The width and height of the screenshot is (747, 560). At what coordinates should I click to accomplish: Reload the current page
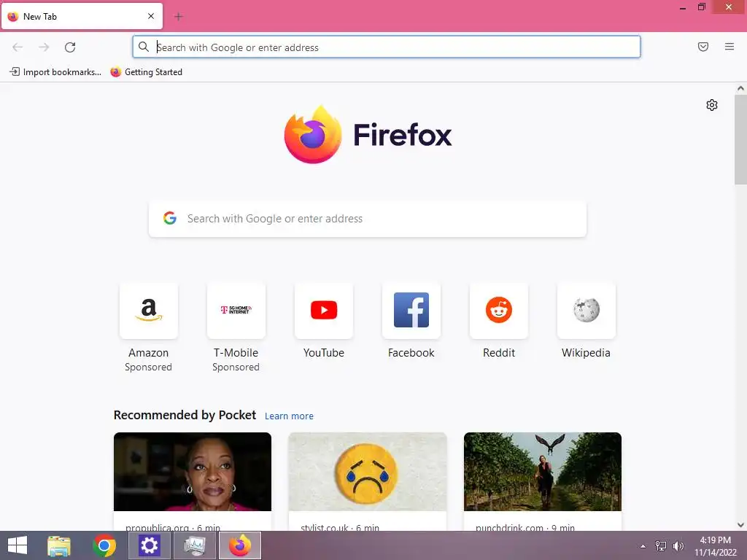(70, 47)
